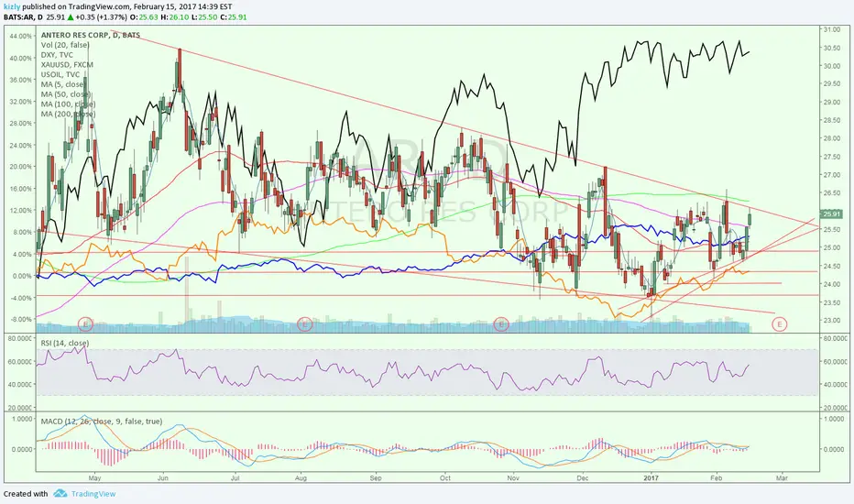Click the 'BATS:AR, D' symbol label
This screenshot has height=504, width=854.
23,16
